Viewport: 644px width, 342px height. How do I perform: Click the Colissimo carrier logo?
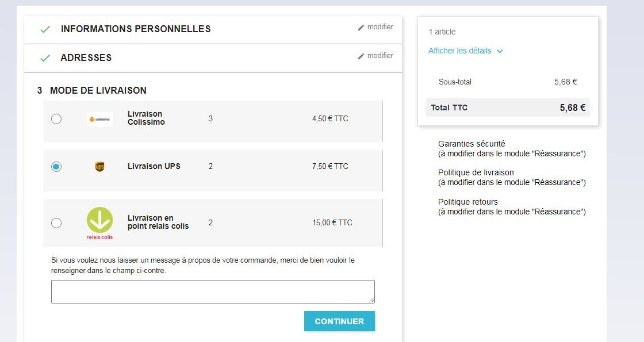(99, 119)
